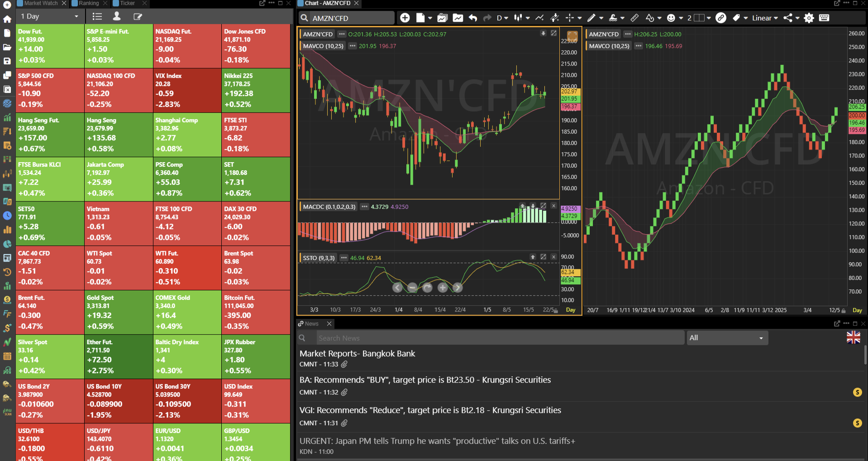The width and height of the screenshot is (868, 461).
Task: Click the UK flag language icon
Action: [x=854, y=337]
